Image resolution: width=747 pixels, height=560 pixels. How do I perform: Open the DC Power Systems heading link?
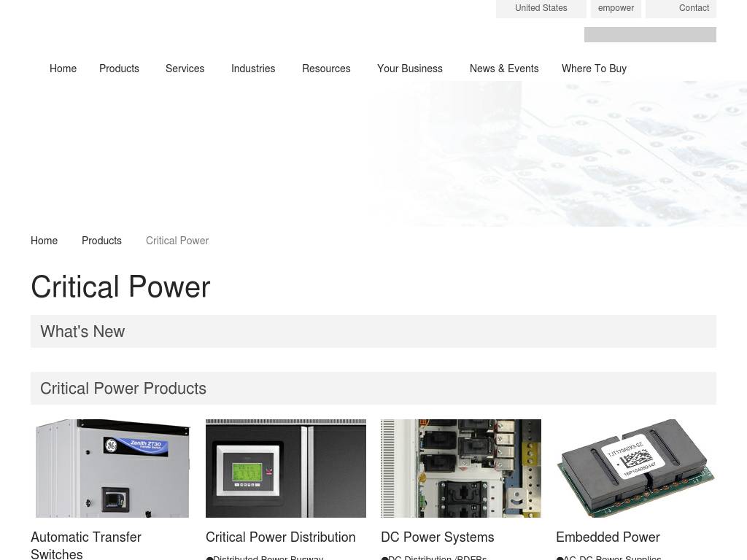437,537
